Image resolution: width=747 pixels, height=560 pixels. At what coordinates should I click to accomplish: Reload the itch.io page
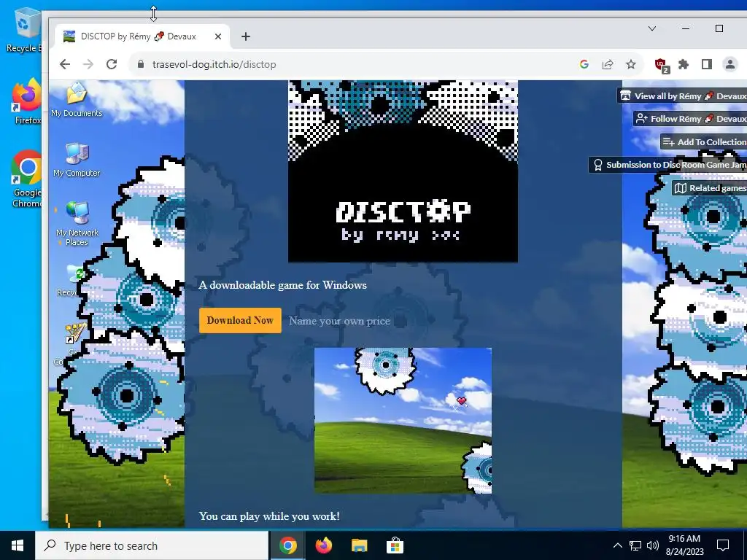[x=112, y=64]
